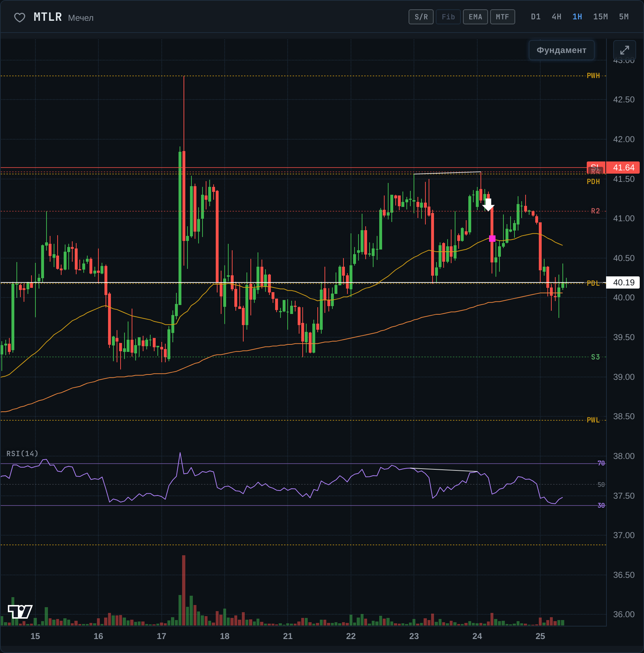
Task: Click the 41.50 price axis label
Action: click(x=624, y=179)
